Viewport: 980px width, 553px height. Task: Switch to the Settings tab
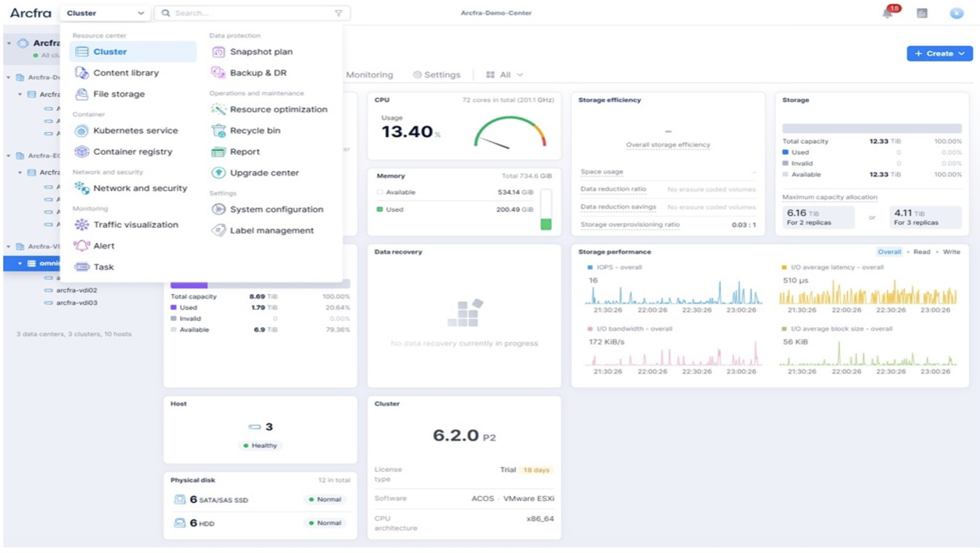coord(437,75)
